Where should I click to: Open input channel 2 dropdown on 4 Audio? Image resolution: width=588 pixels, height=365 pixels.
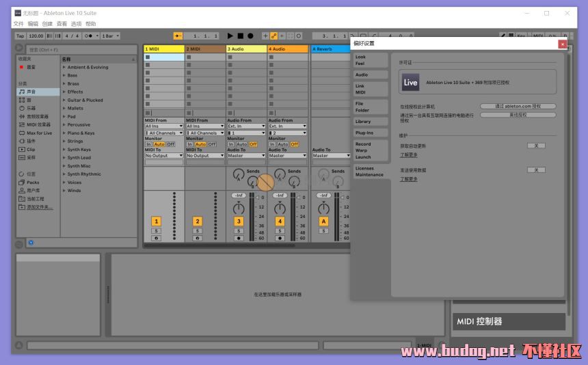(287, 133)
